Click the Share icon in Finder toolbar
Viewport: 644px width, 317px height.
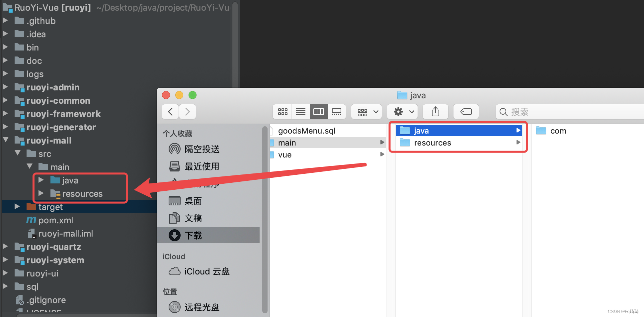(x=435, y=112)
